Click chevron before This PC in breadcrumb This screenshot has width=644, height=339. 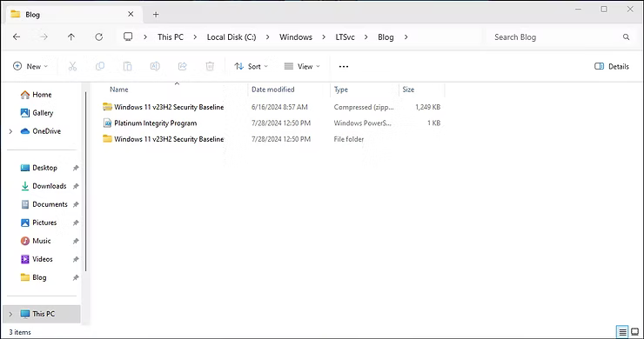[145, 37]
